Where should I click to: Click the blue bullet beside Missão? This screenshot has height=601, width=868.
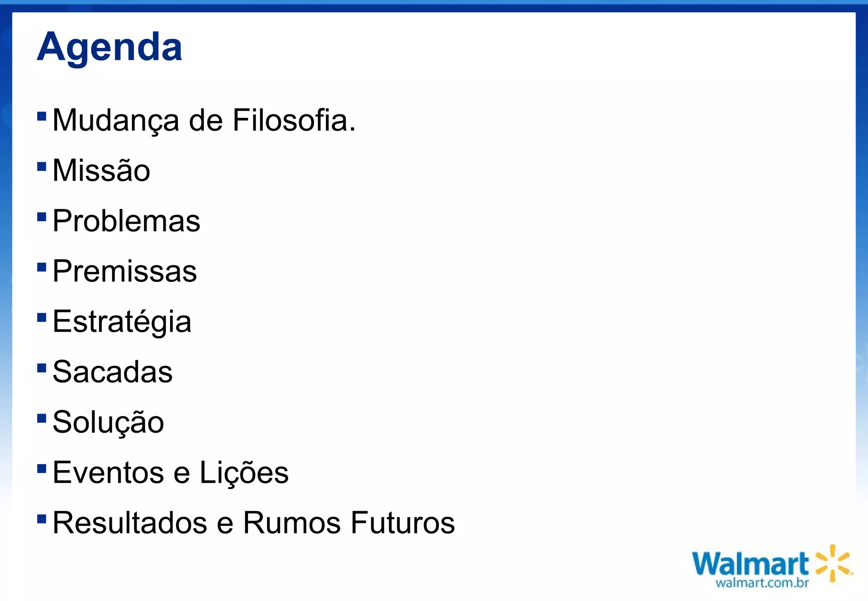coord(42,166)
